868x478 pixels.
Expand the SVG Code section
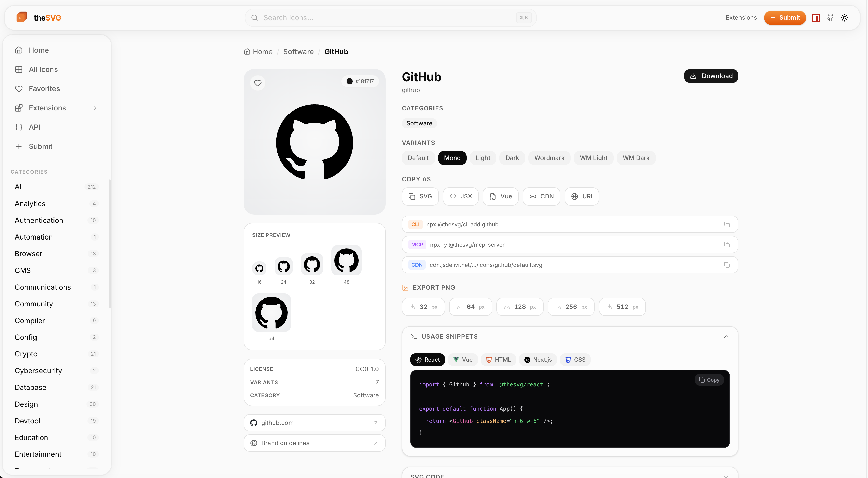(x=726, y=476)
